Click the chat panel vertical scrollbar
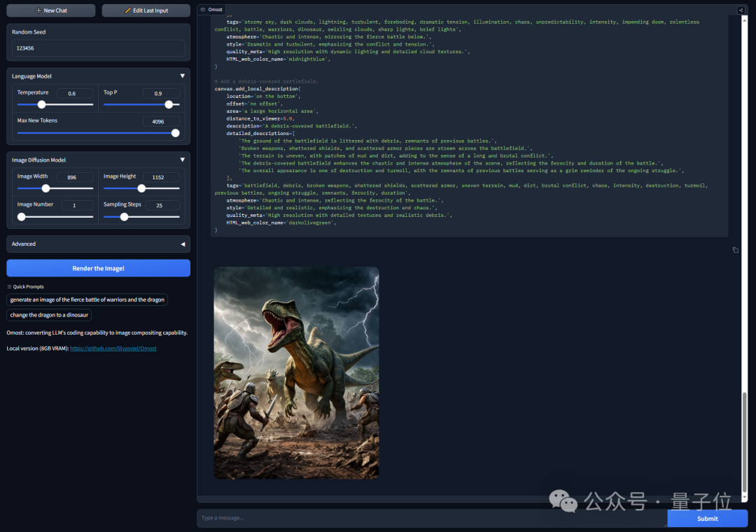The height and width of the screenshot is (532, 756). click(x=744, y=441)
